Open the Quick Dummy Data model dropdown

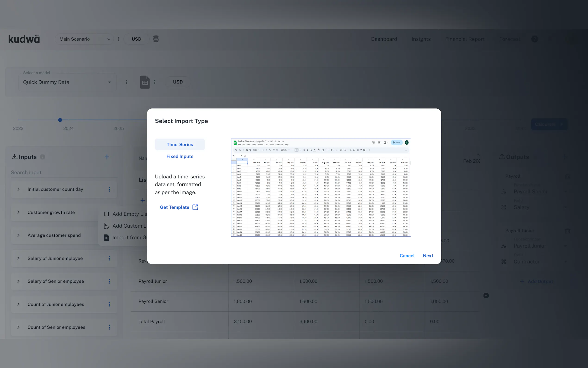(67, 82)
